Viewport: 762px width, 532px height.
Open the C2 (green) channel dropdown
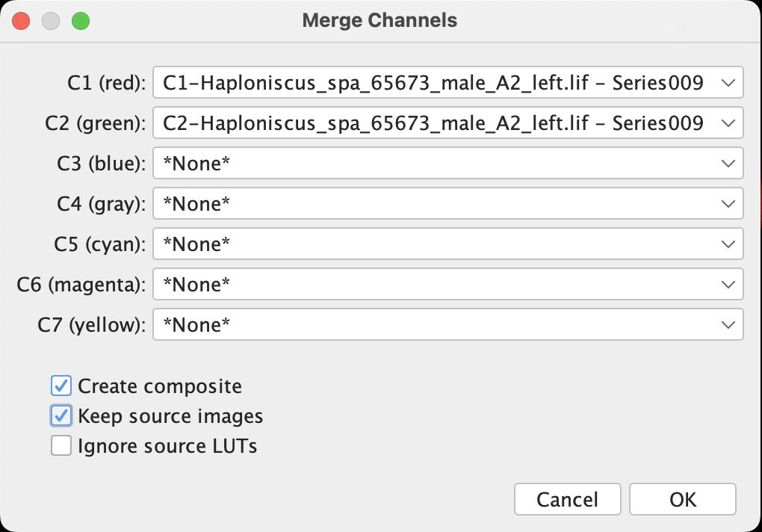pos(447,123)
